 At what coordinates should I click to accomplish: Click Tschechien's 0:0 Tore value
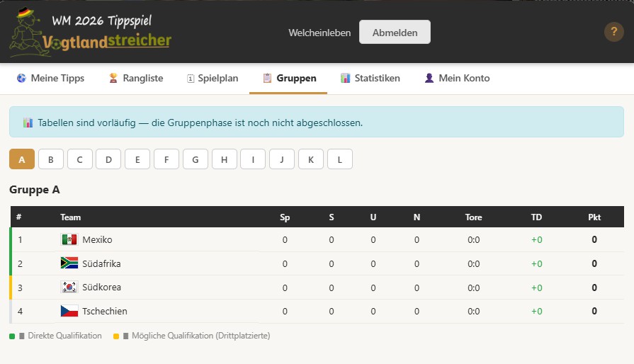(473, 311)
